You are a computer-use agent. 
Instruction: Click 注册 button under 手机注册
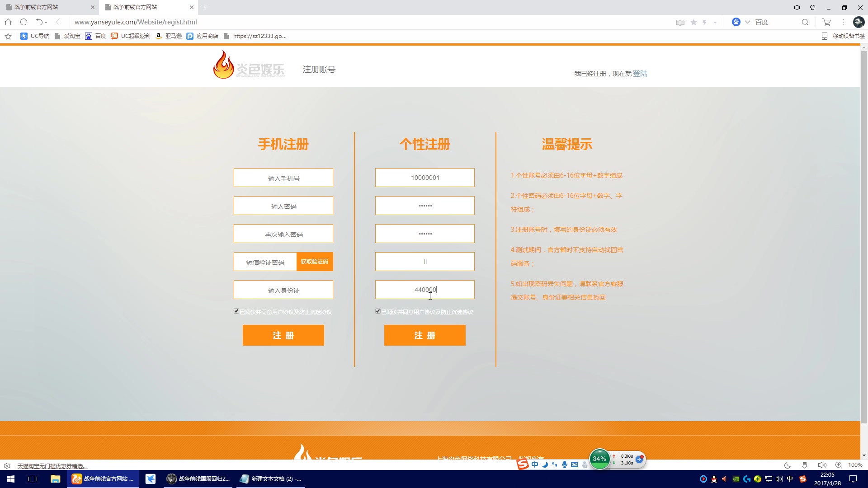(x=283, y=335)
